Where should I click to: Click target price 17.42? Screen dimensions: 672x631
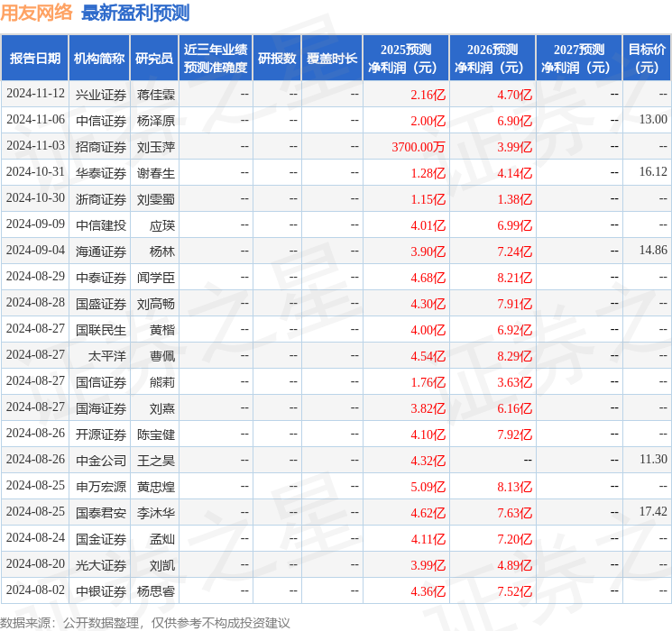pyautogui.click(x=653, y=511)
